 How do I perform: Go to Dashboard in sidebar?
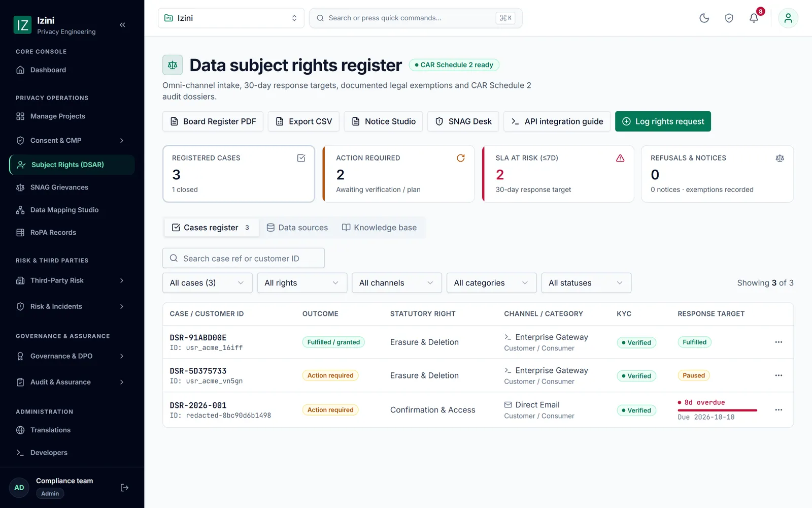[x=72, y=70]
